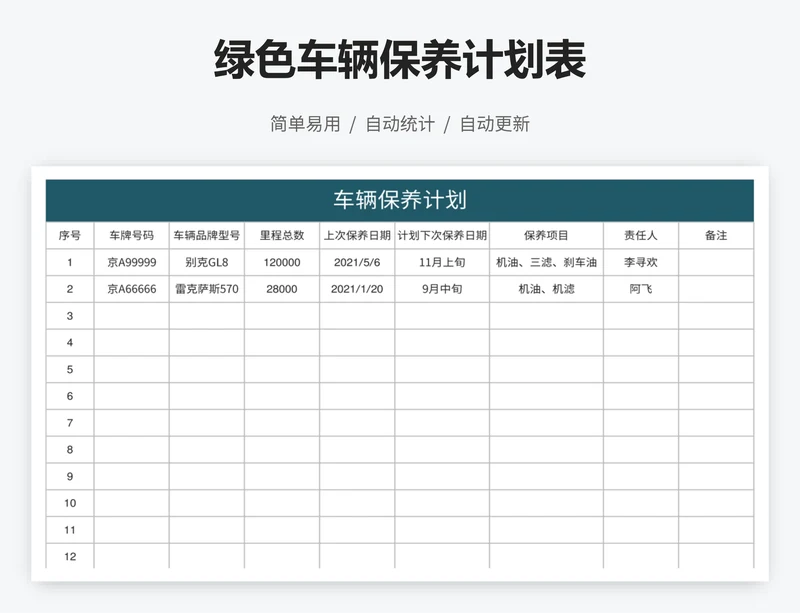
Task: Click the empty 备注 cell in row 2
Action: (716, 289)
